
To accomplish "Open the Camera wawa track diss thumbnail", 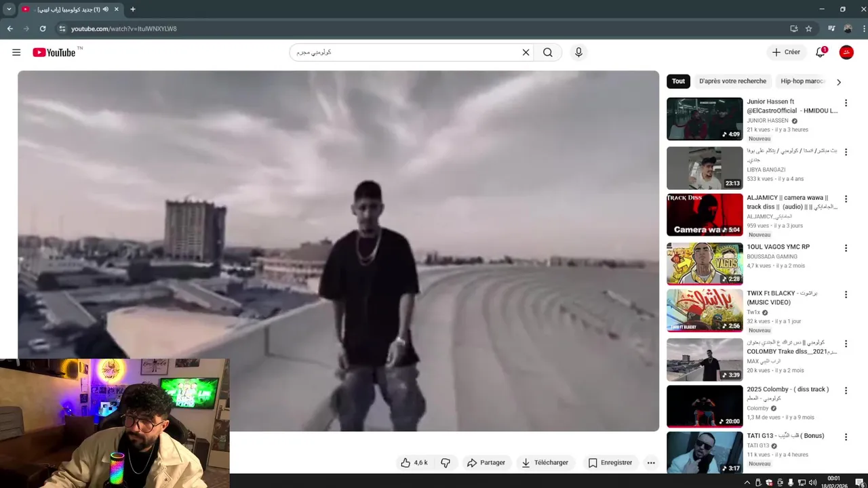I will 705,215.
